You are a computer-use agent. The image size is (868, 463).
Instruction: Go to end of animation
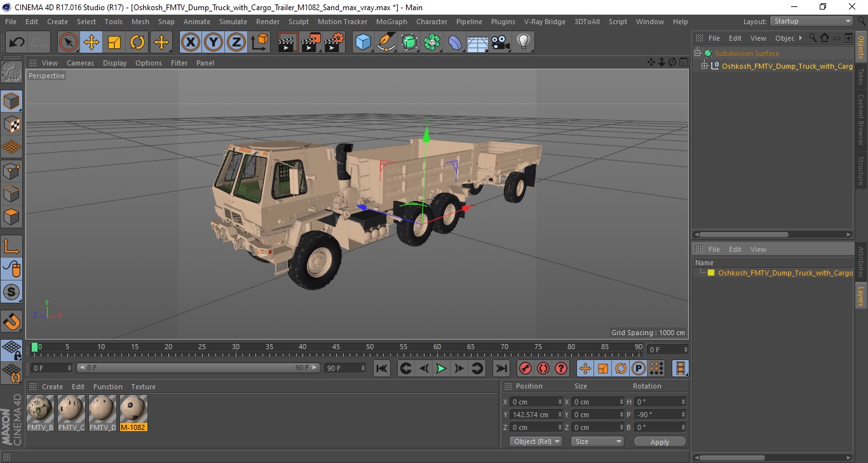click(x=501, y=368)
